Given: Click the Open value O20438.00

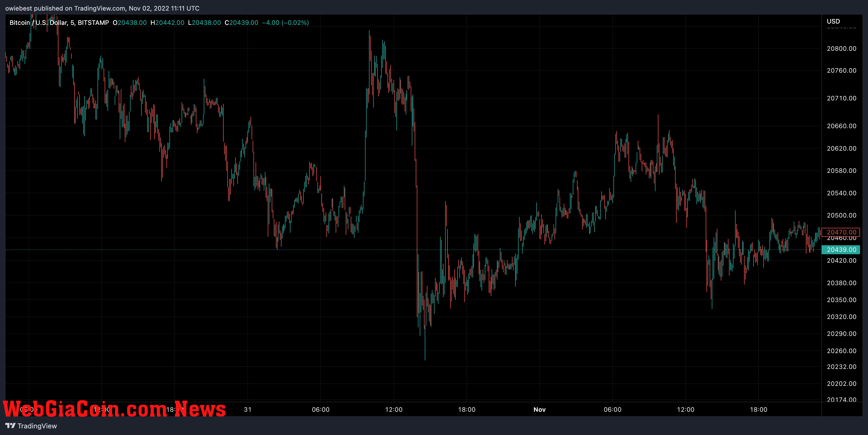Looking at the screenshot, I should coord(130,22).
